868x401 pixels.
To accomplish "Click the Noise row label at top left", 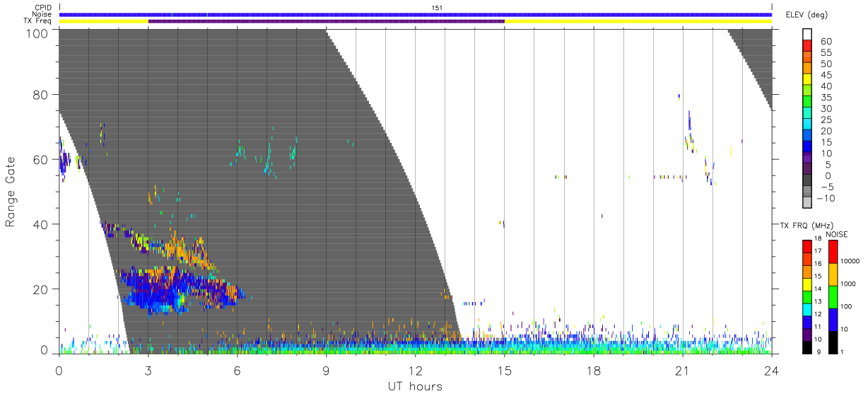I will (42, 14).
